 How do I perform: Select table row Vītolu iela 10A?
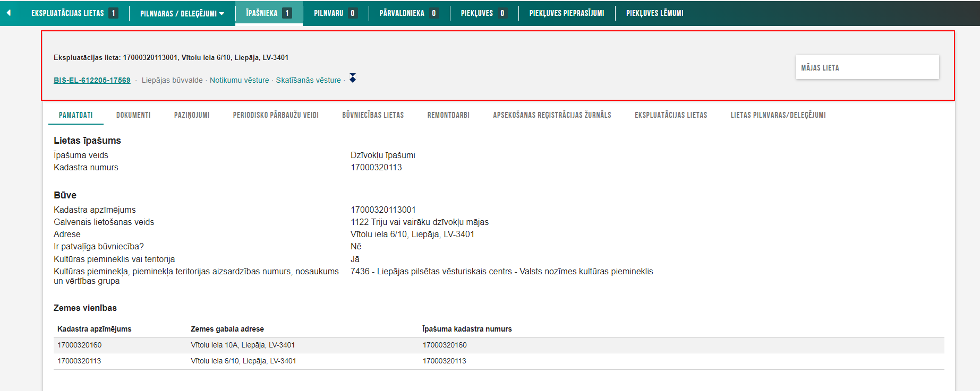click(499, 345)
